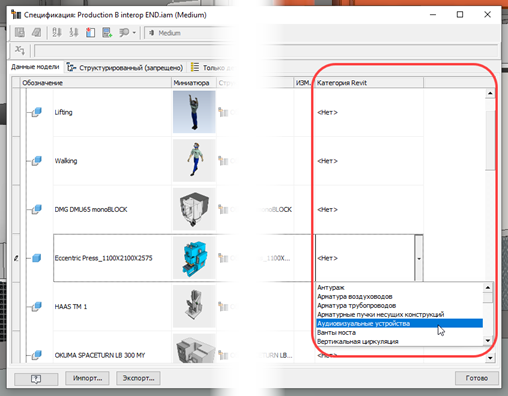The image size is (508, 396).
Task: Click the Walking thumbnail image
Action: [x=194, y=161]
